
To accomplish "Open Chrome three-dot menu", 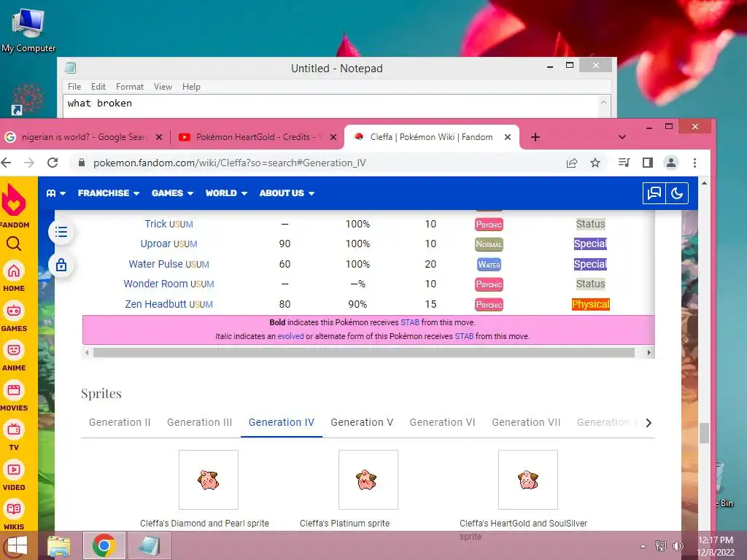I will tap(694, 163).
